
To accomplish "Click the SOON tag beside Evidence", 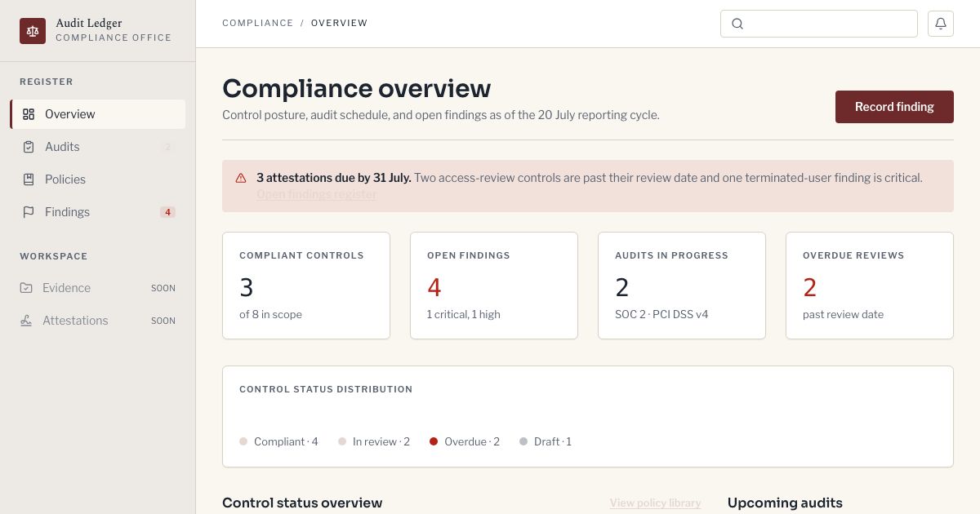I will [x=163, y=288].
